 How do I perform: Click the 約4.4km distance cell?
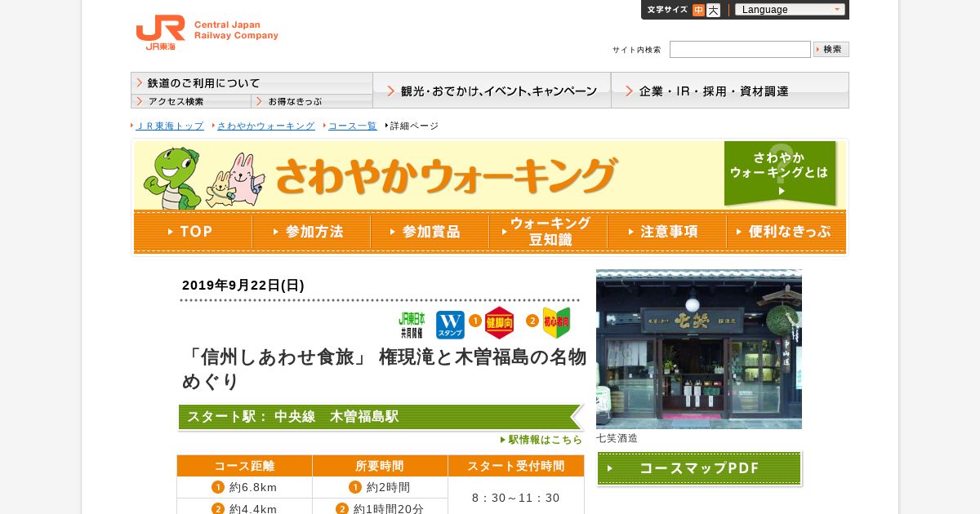pos(244,507)
